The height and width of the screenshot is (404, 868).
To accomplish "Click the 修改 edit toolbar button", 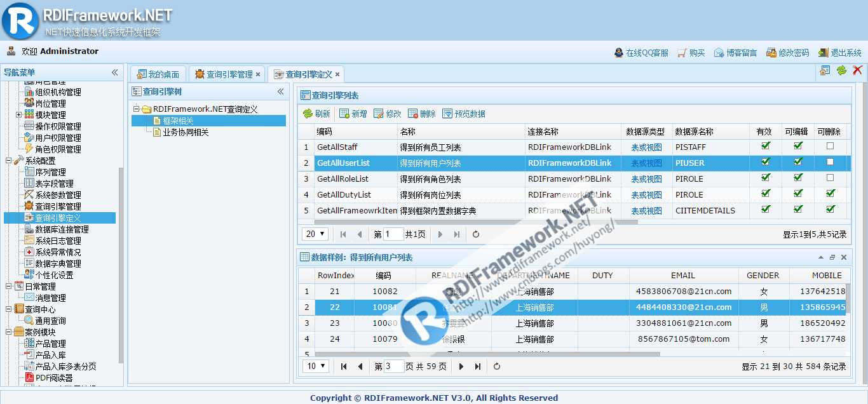I will click(387, 114).
